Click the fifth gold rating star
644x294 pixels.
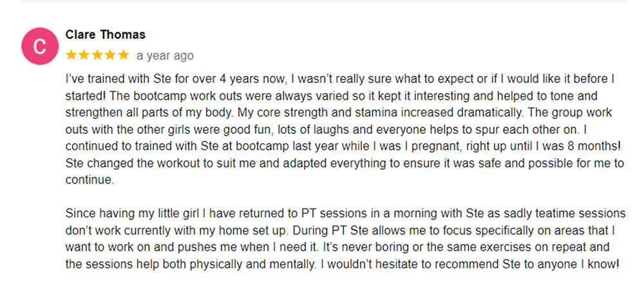pyautogui.click(x=124, y=55)
